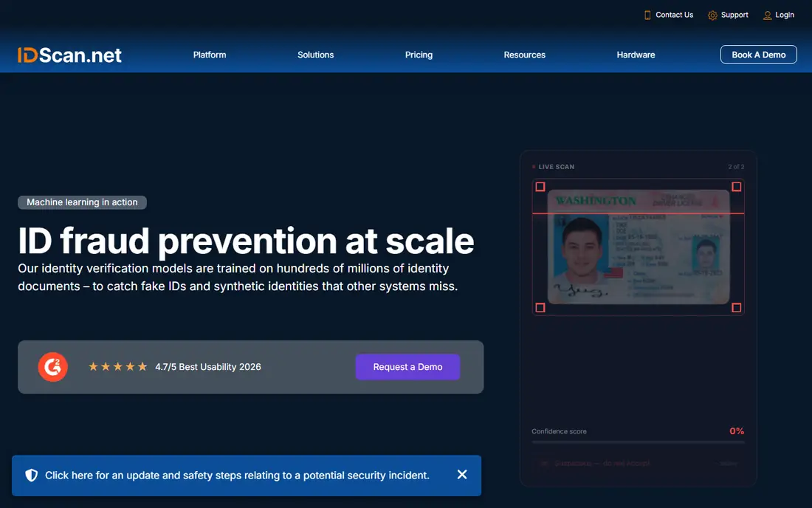Click the IDScan.net logo
This screenshot has height=508, width=812.
pyautogui.click(x=69, y=55)
